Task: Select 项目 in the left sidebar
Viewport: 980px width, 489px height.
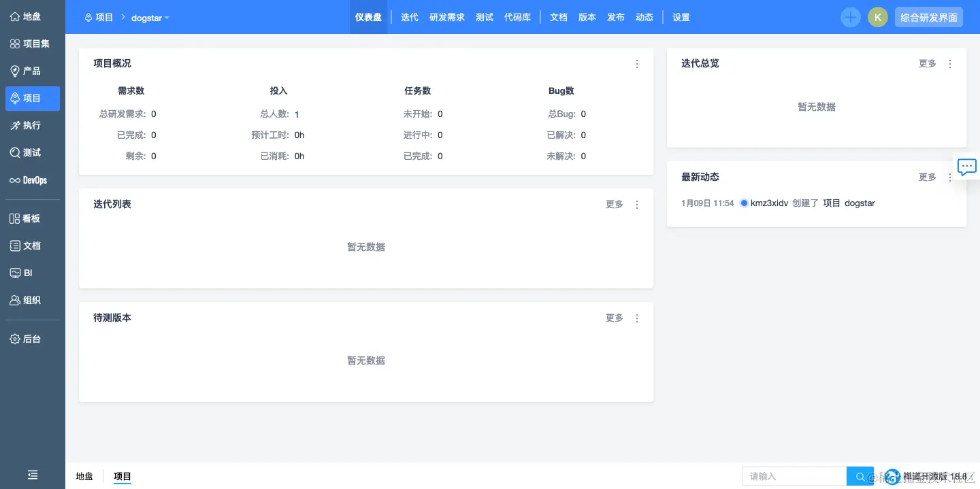Action: (x=32, y=98)
